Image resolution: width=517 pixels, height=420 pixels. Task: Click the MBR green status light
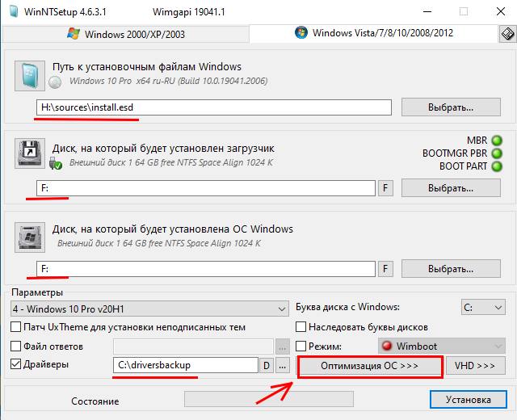pos(497,141)
